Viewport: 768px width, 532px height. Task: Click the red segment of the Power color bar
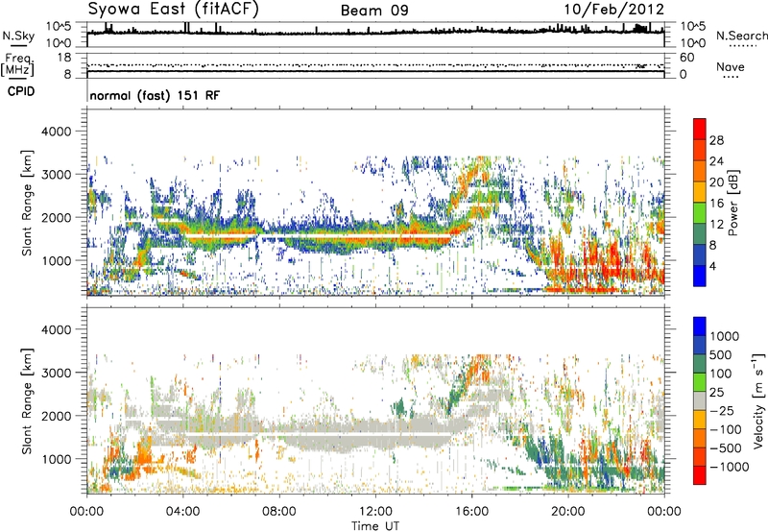700,129
